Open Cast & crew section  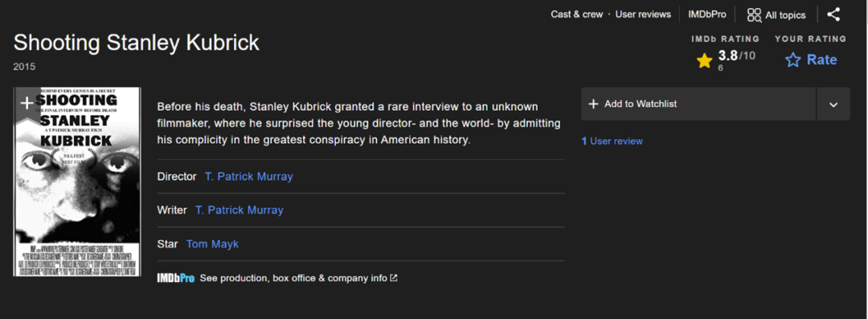[576, 14]
